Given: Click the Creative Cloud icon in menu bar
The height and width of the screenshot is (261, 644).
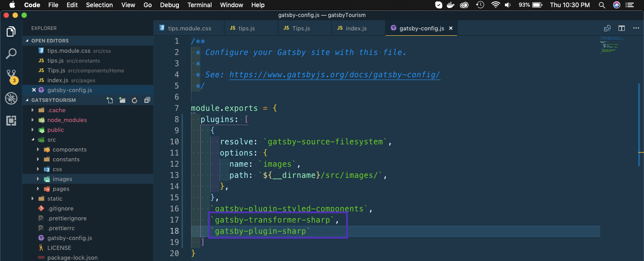Looking at the screenshot, I should [464, 5].
